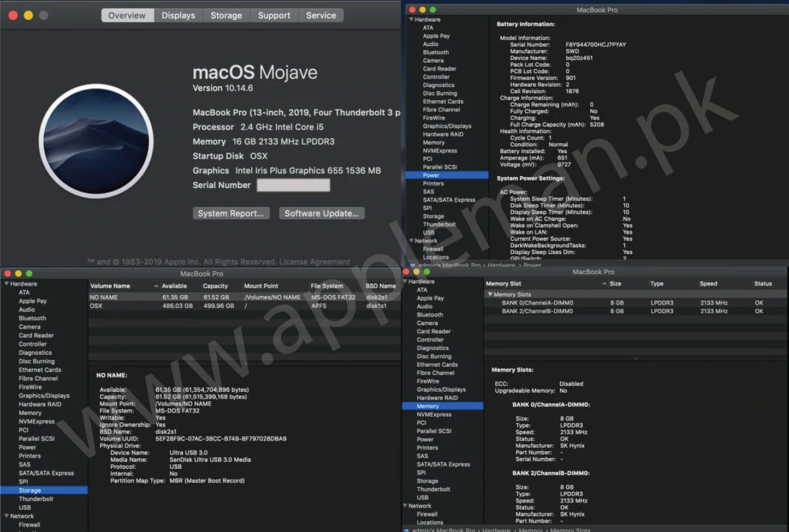
Task: Collapse Hardware tree in the volumes window
Action: tap(7, 284)
